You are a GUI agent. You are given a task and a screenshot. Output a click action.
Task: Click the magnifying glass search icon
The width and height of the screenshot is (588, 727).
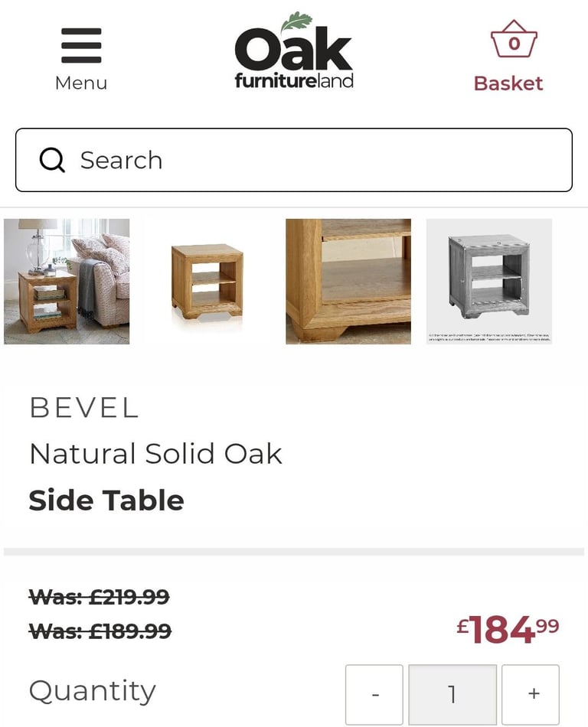point(51,160)
